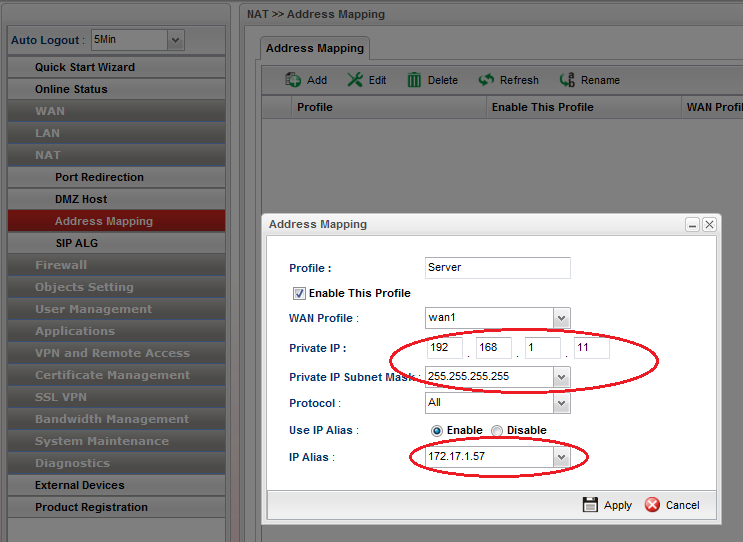Expand the LAN menu section
This screenshot has height=542, width=743.
pyautogui.click(x=117, y=133)
